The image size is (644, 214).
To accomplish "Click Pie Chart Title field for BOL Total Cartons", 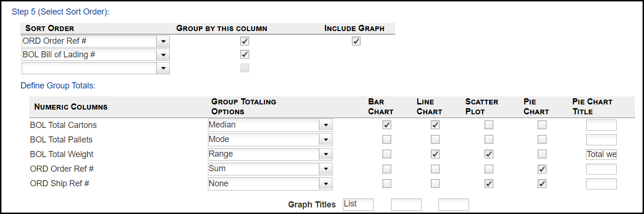I will (601, 125).
